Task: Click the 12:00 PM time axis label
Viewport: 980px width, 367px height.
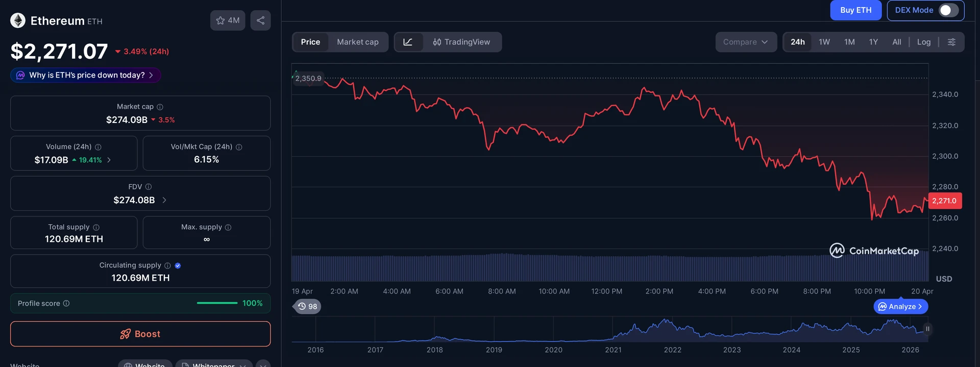Action: coord(606,291)
